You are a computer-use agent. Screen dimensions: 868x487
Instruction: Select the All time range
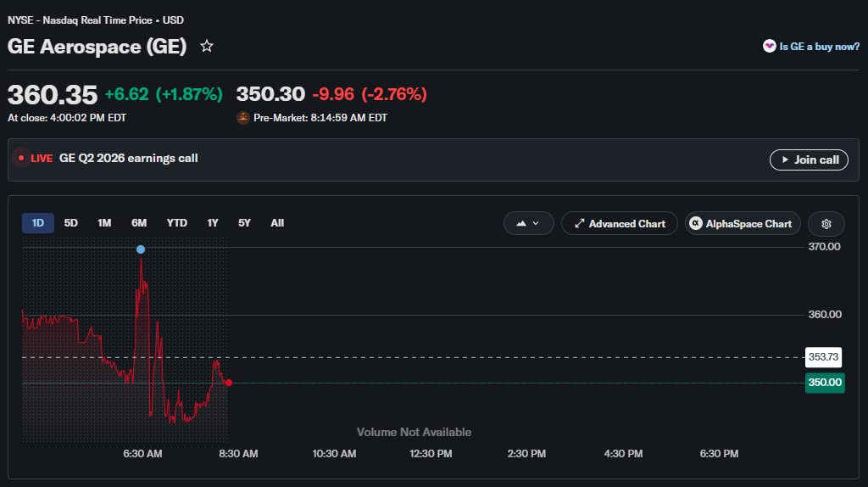277,223
